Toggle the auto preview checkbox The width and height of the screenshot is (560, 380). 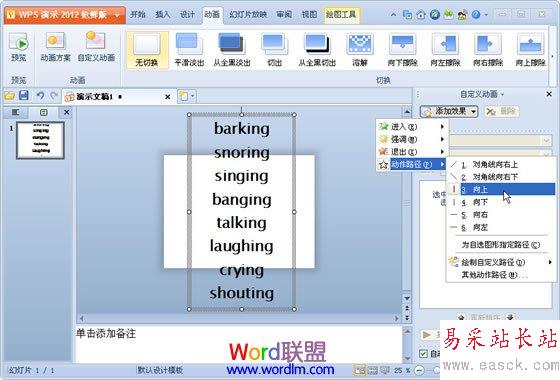click(424, 354)
